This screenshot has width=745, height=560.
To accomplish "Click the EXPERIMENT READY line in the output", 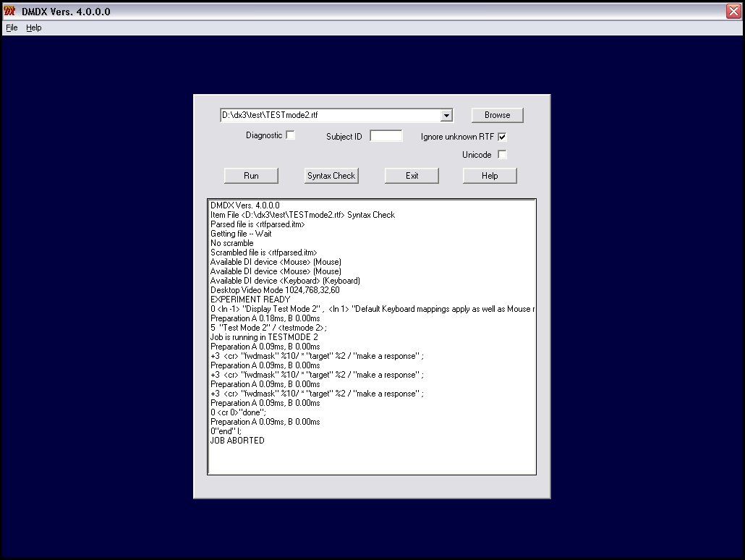I will click(250, 299).
